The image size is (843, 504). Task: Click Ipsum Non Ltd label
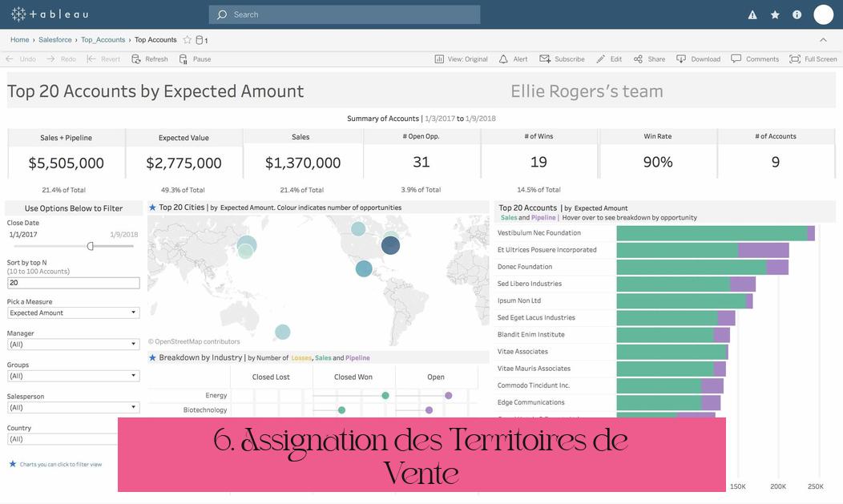click(518, 301)
